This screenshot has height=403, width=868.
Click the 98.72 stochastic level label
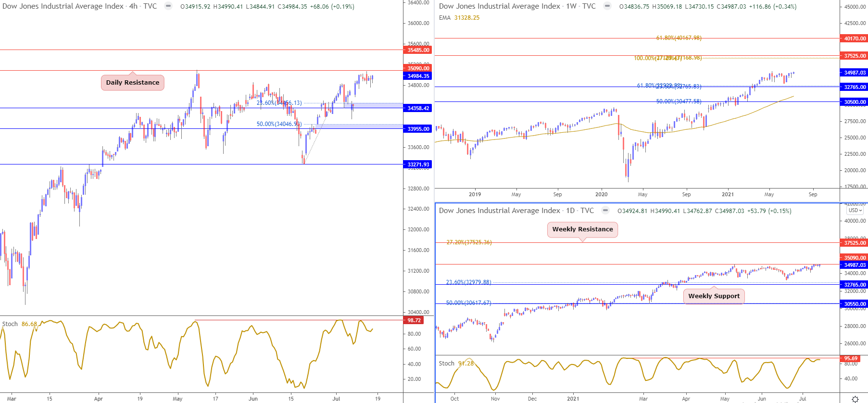pyautogui.click(x=414, y=320)
